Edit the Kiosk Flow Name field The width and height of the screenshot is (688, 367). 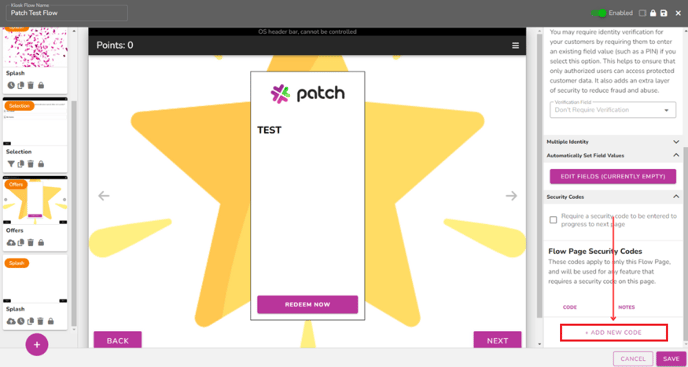(x=67, y=13)
